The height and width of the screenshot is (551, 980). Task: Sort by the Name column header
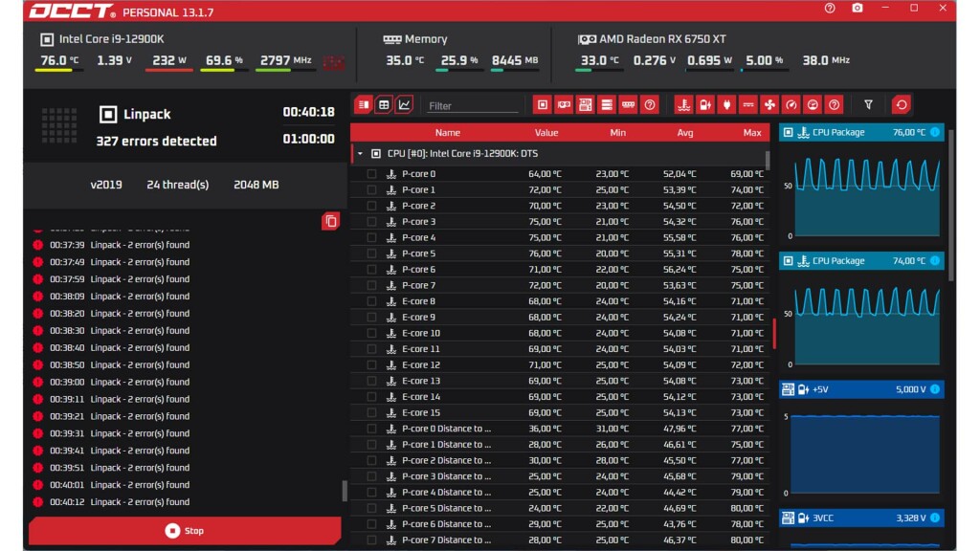(x=447, y=133)
